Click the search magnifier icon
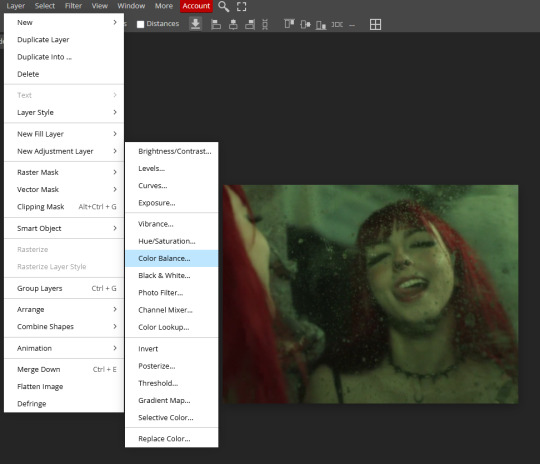 (x=224, y=6)
